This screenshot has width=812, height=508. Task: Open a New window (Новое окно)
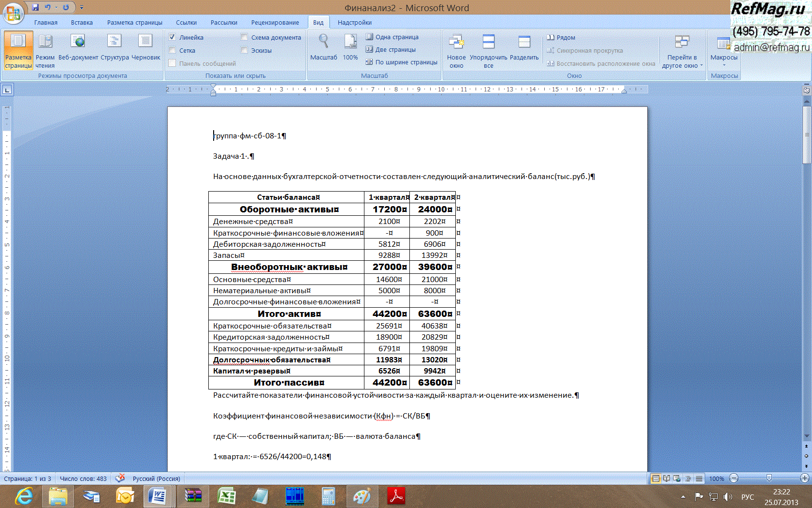pos(456,51)
